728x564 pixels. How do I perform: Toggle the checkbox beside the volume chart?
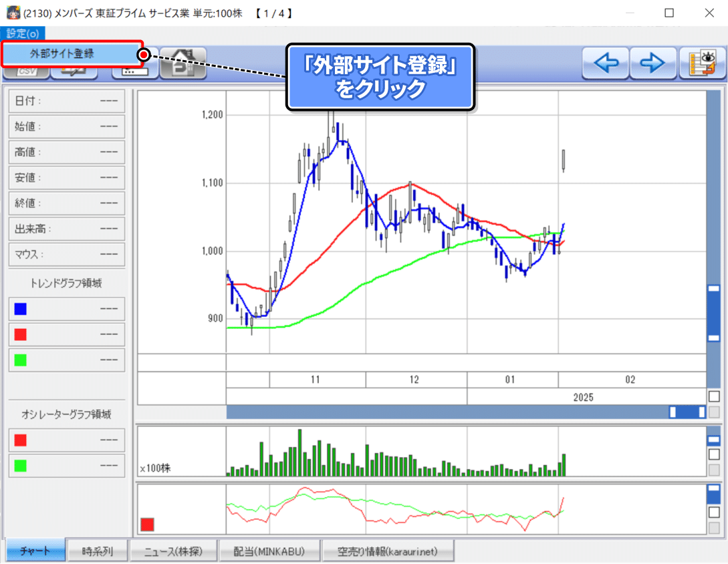click(x=714, y=454)
